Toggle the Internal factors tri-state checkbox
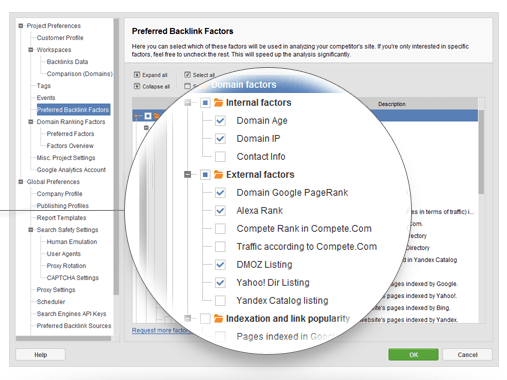Image resolution: width=507 pixels, height=380 pixels. (205, 103)
